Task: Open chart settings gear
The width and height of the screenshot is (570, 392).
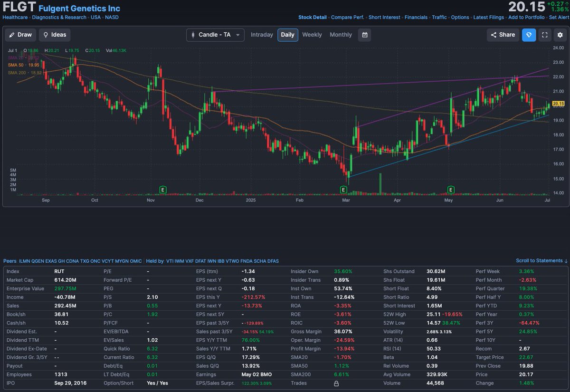Action: click(560, 35)
